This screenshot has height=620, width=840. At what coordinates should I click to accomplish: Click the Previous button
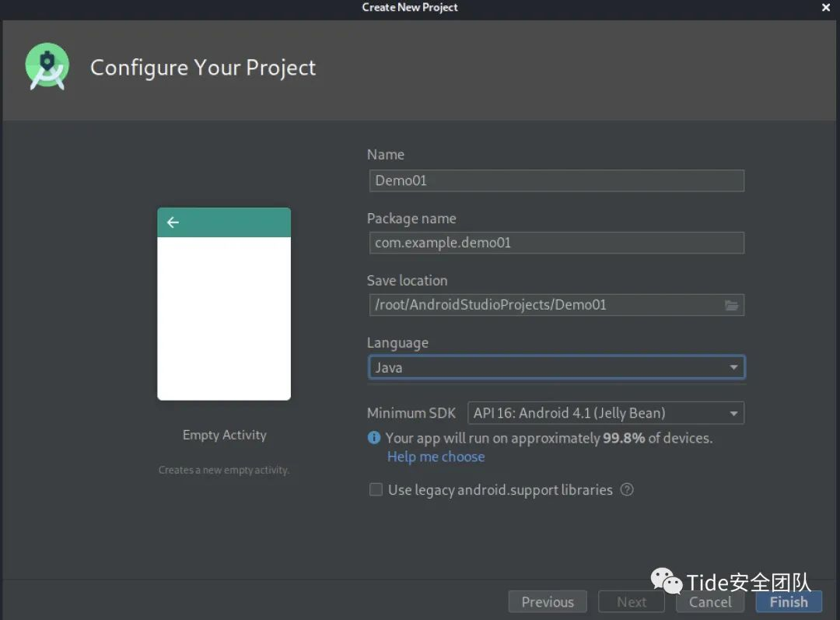[548, 602]
